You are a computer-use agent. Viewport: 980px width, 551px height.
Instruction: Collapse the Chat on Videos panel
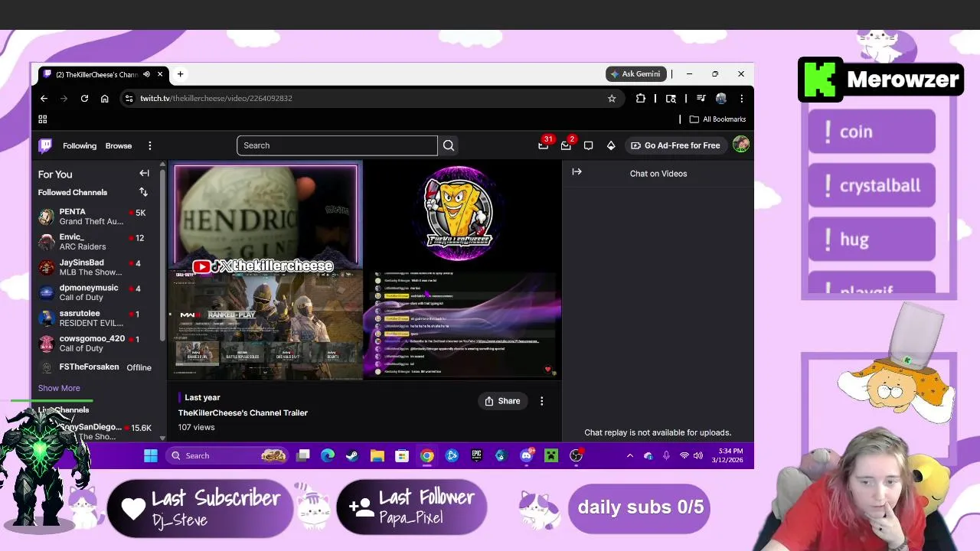[x=577, y=172]
